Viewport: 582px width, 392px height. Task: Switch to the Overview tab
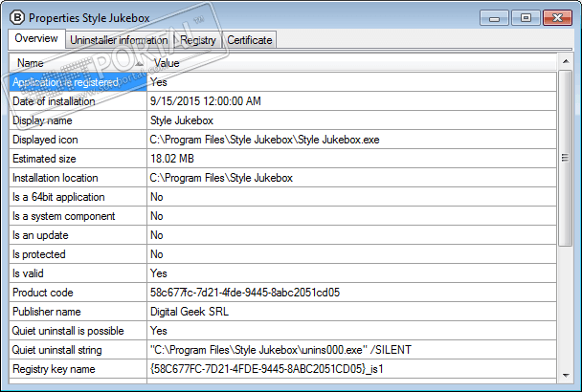36,39
